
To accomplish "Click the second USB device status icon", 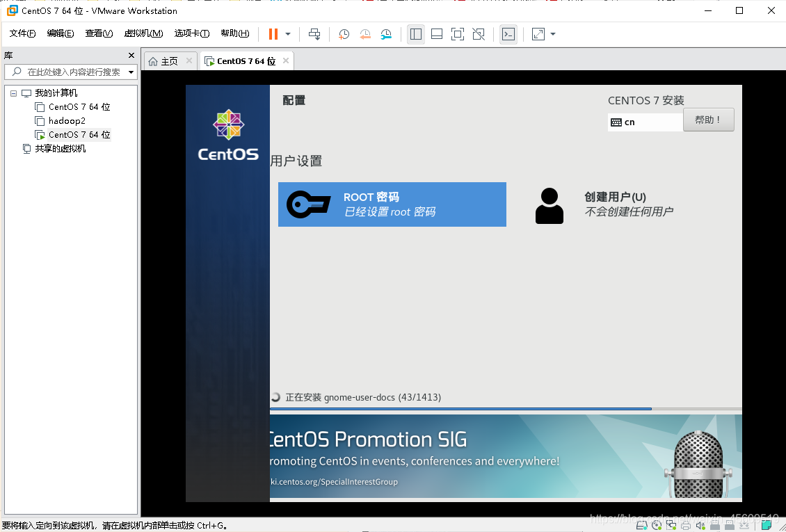I will click(x=730, y=526).
